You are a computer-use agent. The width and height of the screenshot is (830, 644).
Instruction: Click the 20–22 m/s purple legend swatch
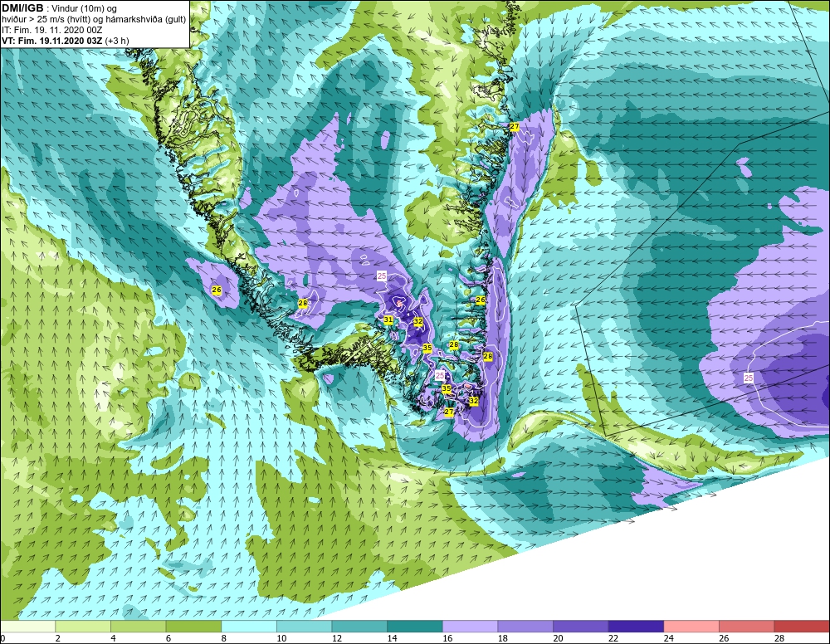pos(581,627)
